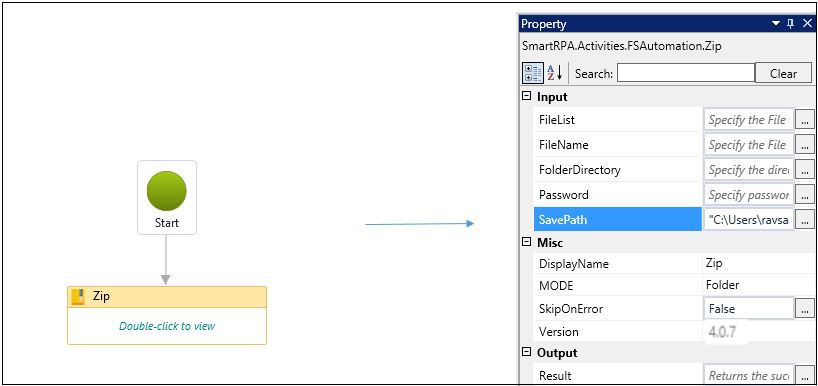Select the SkipOnError property label
The width and height of the screenshot is (818, 386).
point(571,309)
